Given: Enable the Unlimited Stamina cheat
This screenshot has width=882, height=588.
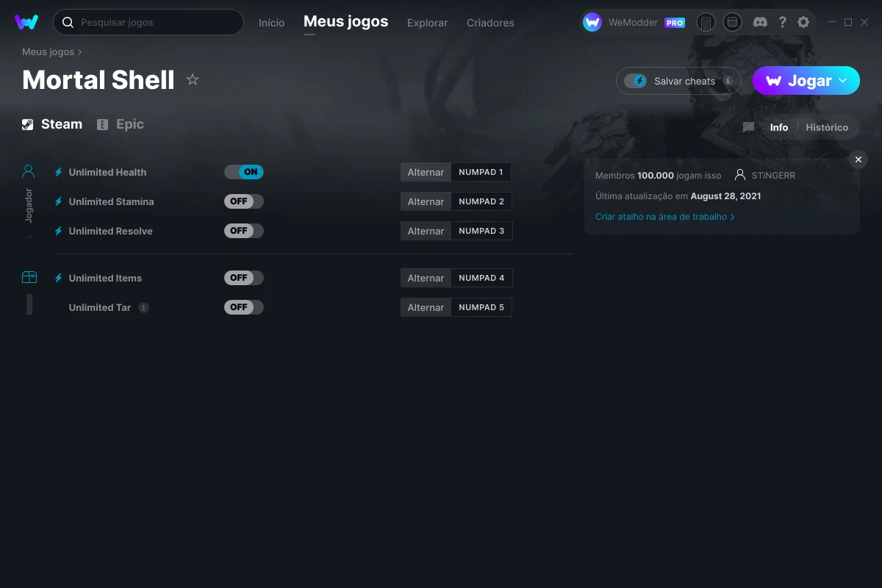Looking at the screenshot, I should click(x=243, y=201).
